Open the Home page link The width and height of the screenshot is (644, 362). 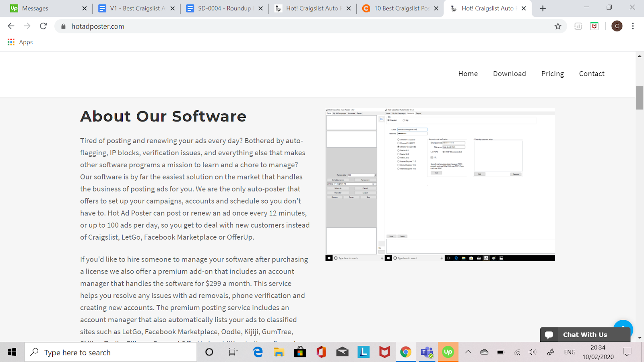[x=468, y=74]
